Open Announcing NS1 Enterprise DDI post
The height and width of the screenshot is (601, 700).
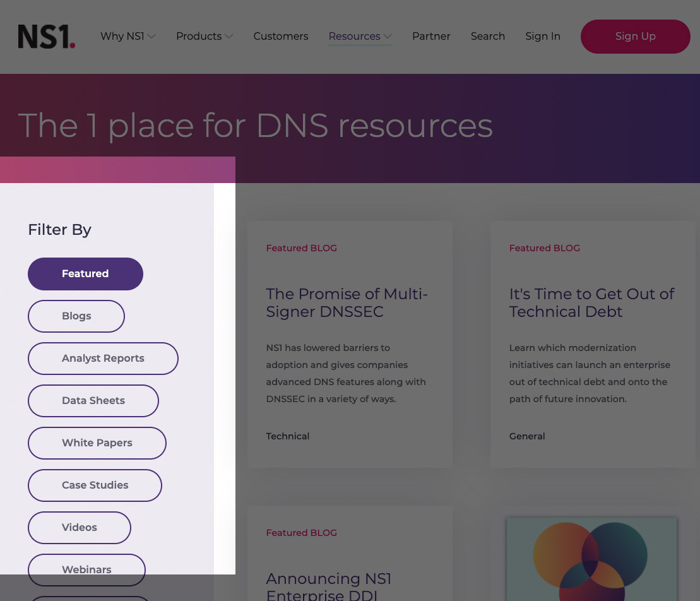click(x=329, y=586)
